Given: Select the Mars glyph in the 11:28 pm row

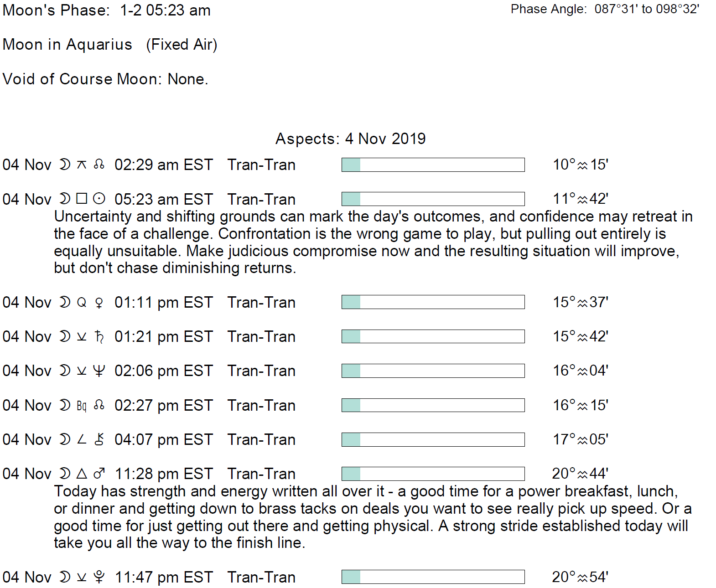Looking at the screenshot, I should tap(99, 474).
